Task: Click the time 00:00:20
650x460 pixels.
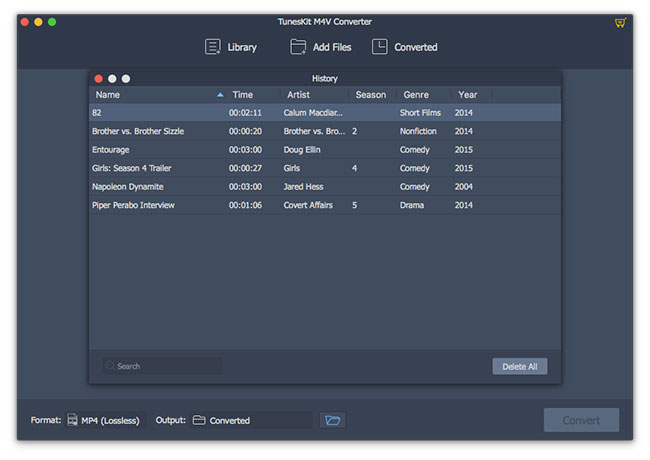Action: (x=245, y=131)
